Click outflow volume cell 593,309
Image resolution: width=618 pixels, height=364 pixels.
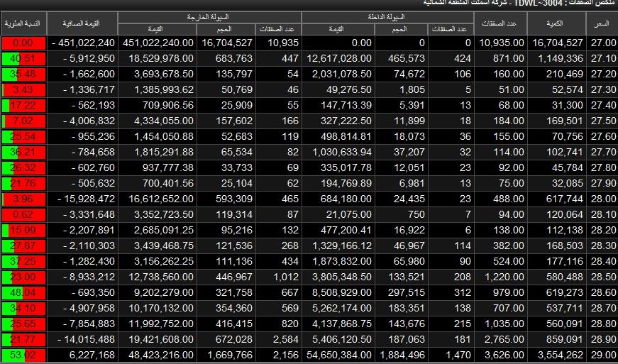pyautogui.click(x=226, y=199)
